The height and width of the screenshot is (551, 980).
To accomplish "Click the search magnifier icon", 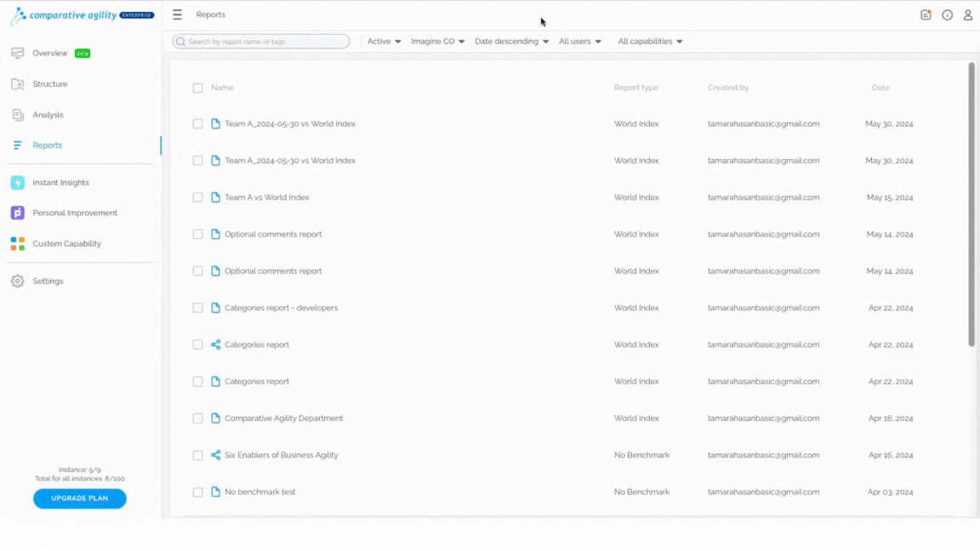I will pos(180,41).
